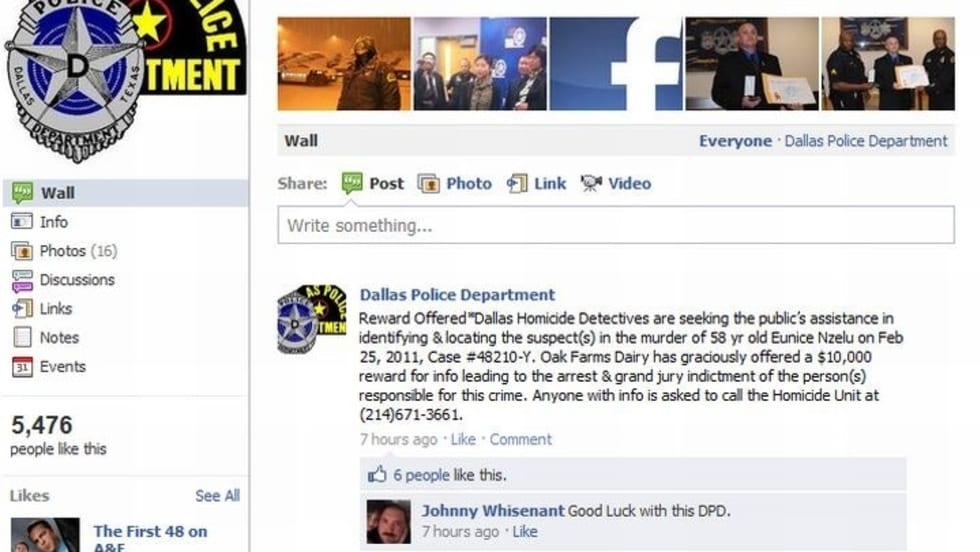Select the Discussions chat bubbles icon

point(22,280)
